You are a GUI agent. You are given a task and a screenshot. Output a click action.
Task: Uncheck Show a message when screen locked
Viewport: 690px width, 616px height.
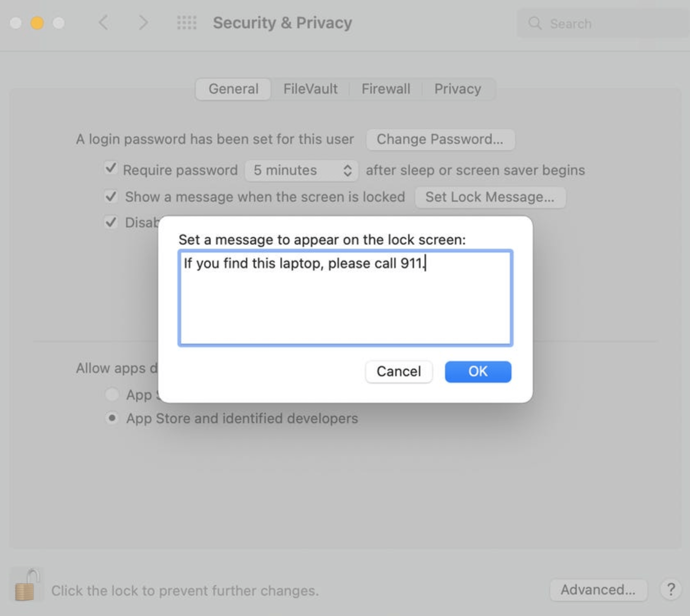[111, 196]
